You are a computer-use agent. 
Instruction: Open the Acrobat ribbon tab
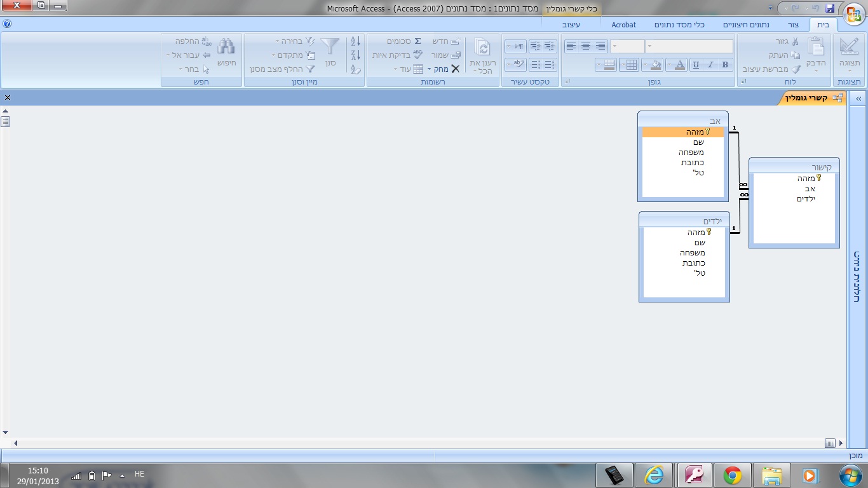click(624, 25)
